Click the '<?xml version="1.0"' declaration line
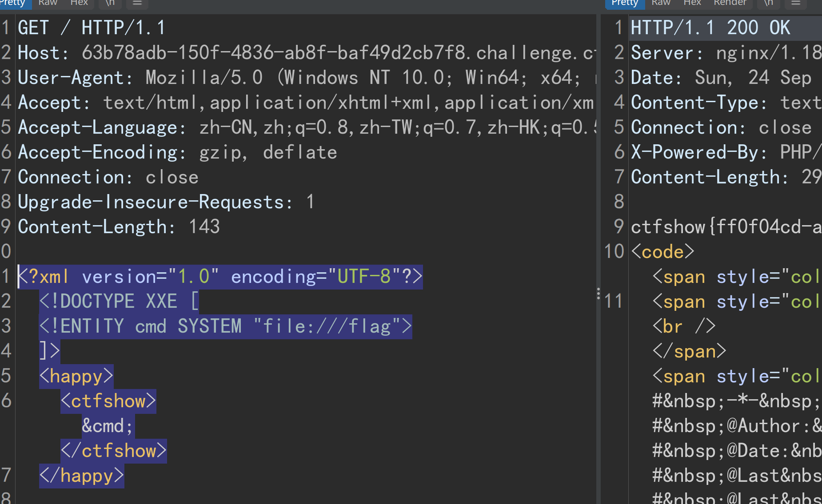This screenshot has width=822, height=504. tap(220, 277)
